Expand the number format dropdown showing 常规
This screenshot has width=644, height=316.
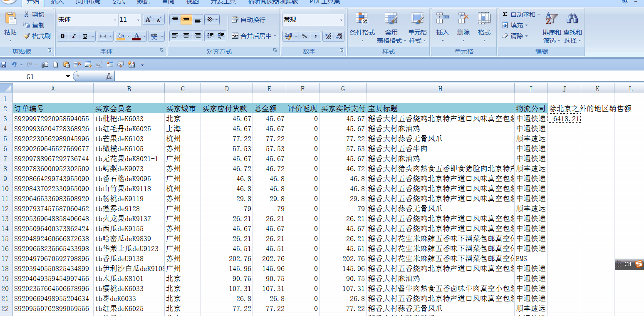341,20
